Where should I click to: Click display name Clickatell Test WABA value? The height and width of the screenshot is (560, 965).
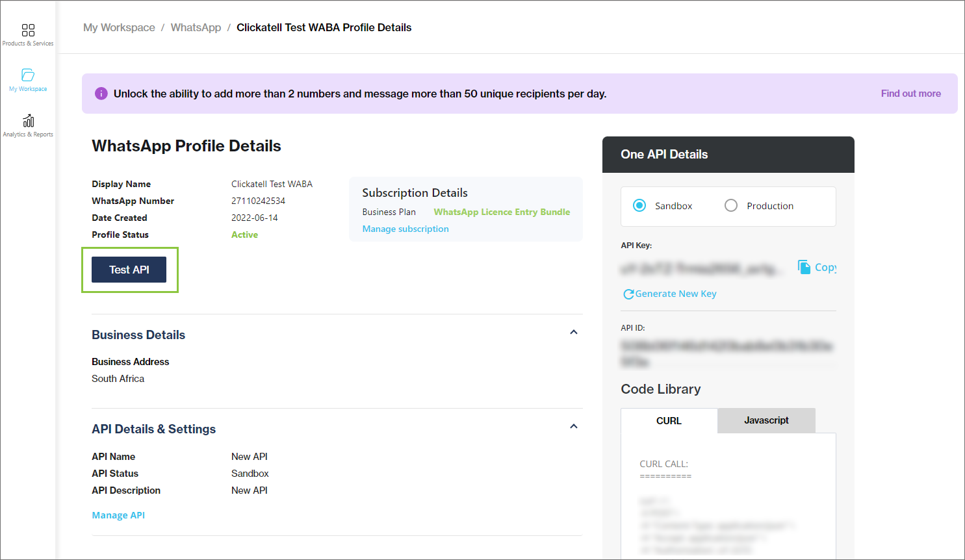click(x=272, y=184)
